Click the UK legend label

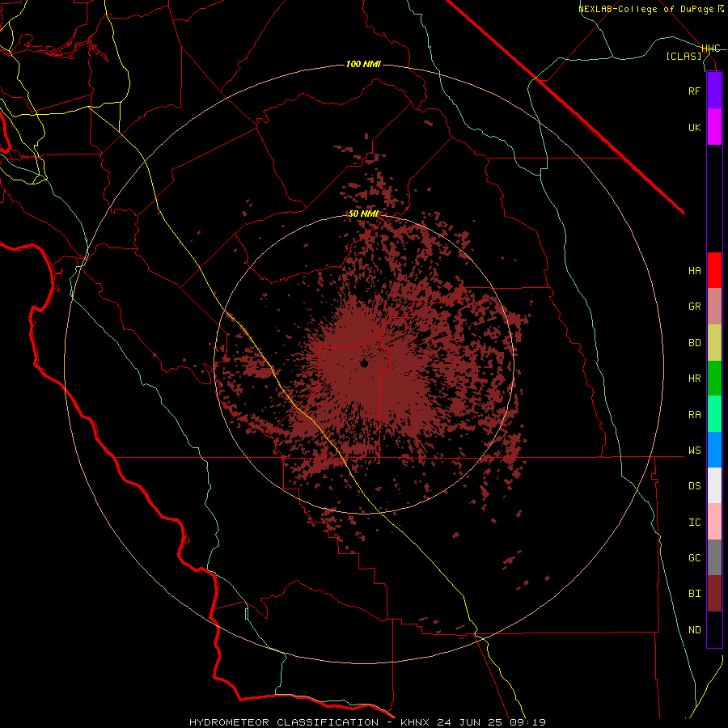pyautogui.click(x=694, y=127)
